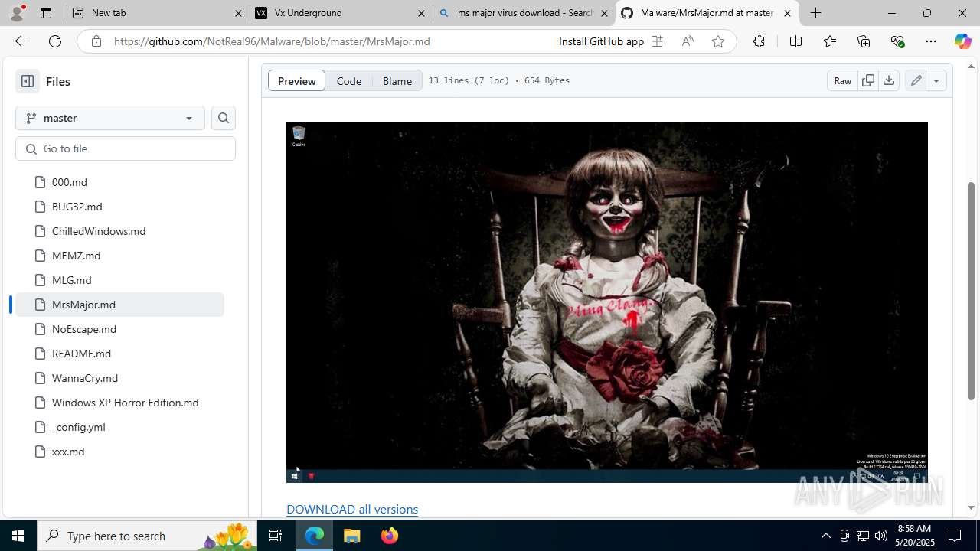Expand the master branch selector
This screenshot has width=980, height=551.
tap(110, 118)
